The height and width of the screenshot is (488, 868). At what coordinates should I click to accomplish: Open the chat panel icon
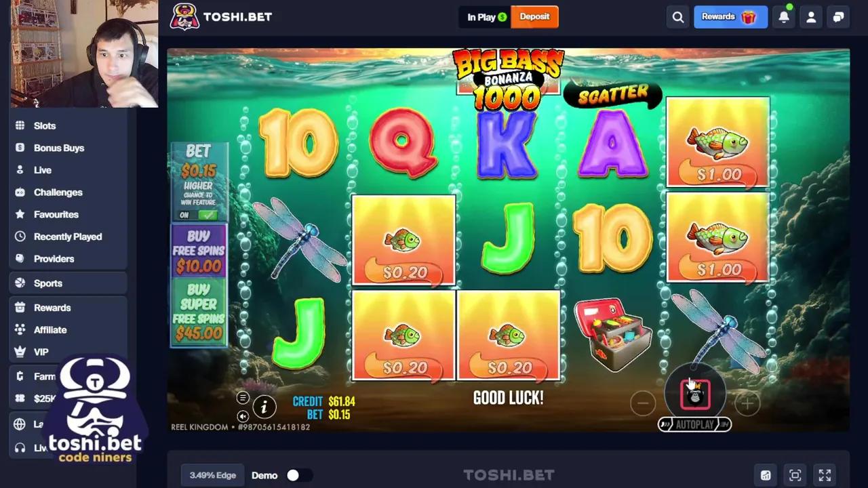point(838,18)
